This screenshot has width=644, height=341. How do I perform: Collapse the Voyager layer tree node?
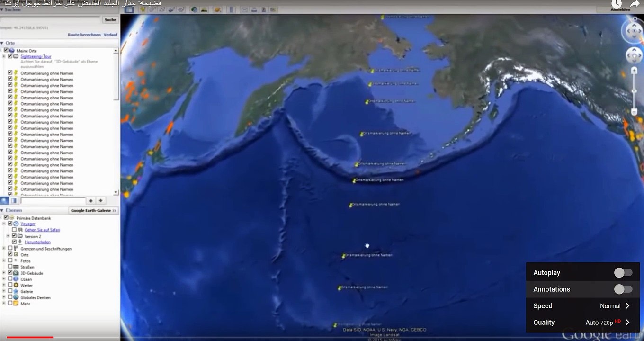click(x=4, y=224)
